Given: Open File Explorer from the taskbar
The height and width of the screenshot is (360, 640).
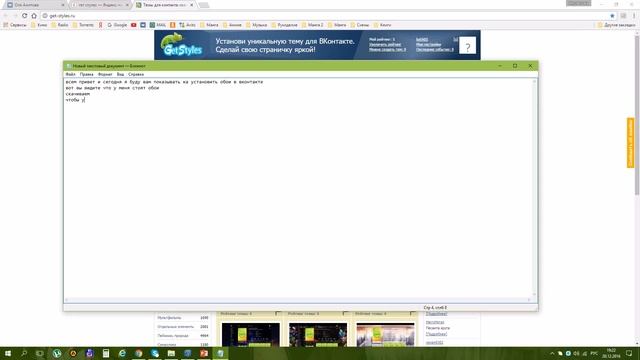Looking at the screenshot, I should [171, 353].
